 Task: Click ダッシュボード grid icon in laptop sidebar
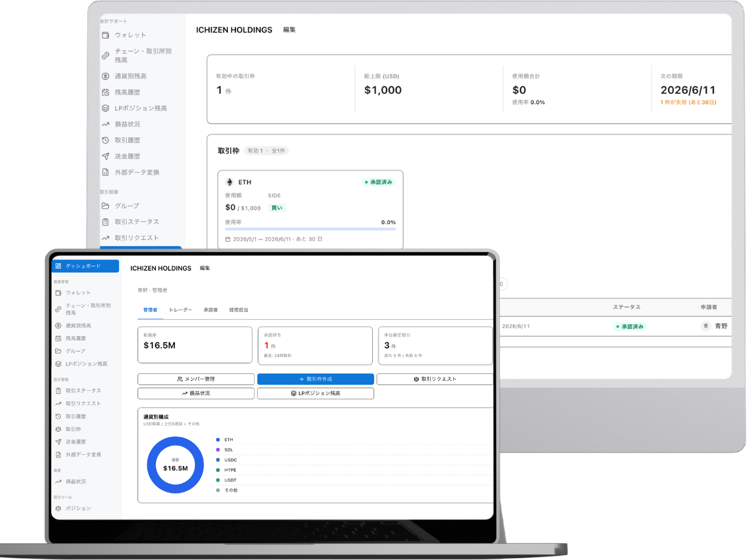pyautogui.click(x=58, y=266)
